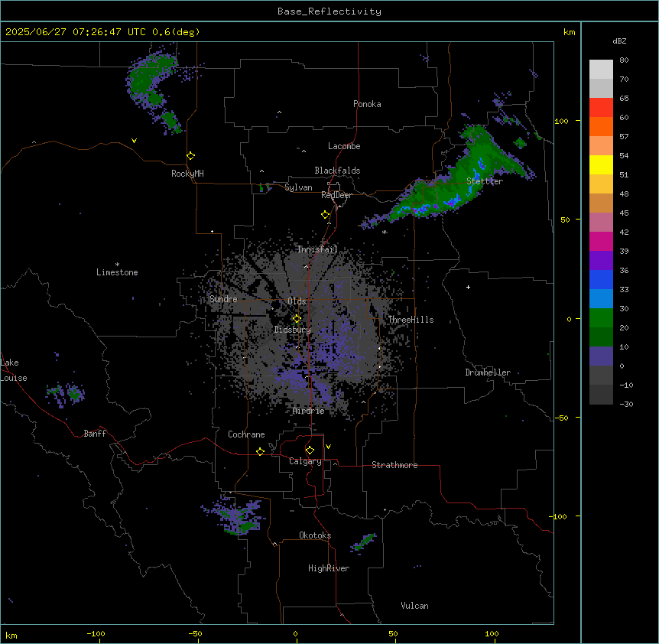
Task: Select the lightest gray top swatch in legend
Action: coord(601,70)
